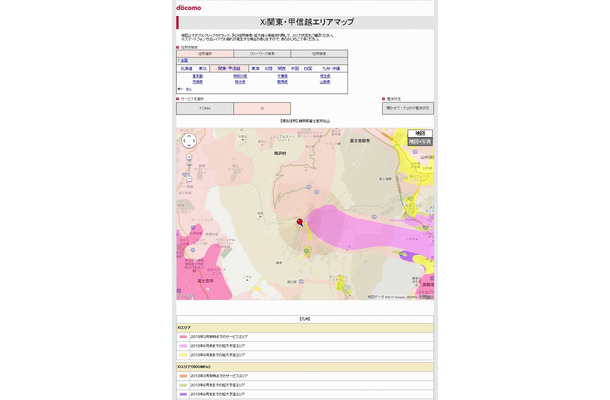
Task: Switch map view to 地図
Action: pos(420,133)
